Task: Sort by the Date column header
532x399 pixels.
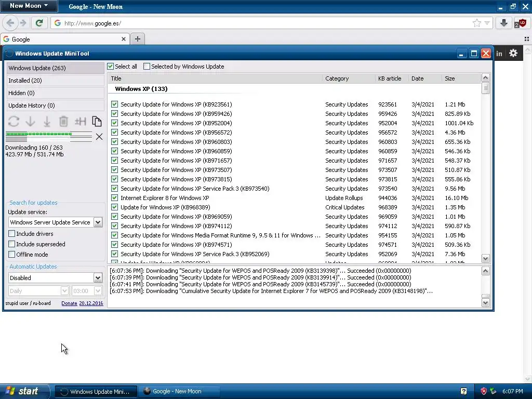Action: tap(425, 78)
